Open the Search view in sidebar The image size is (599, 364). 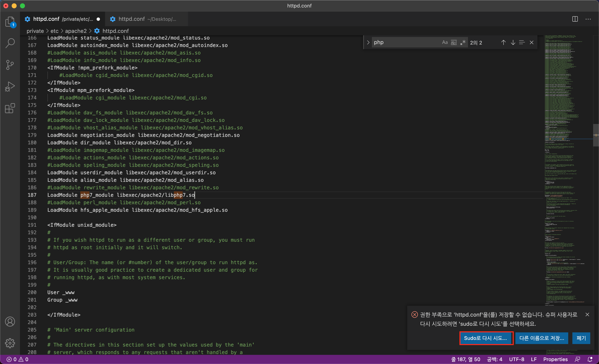(10, 43)
